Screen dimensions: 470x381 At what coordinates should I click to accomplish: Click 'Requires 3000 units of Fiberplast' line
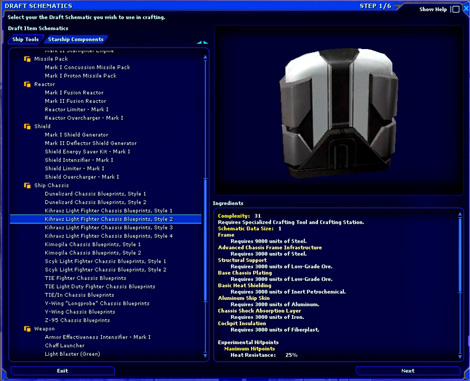pos(275,330)
